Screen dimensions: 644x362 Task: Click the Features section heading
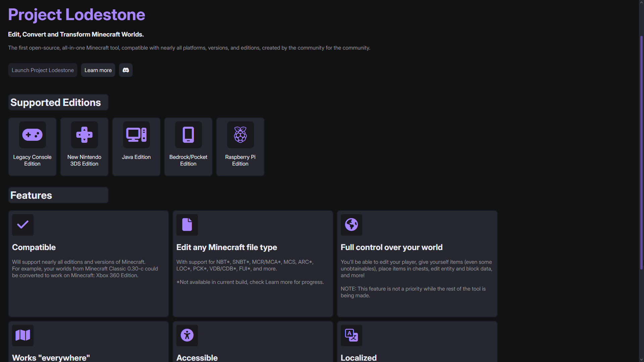[x=31, y=195]
